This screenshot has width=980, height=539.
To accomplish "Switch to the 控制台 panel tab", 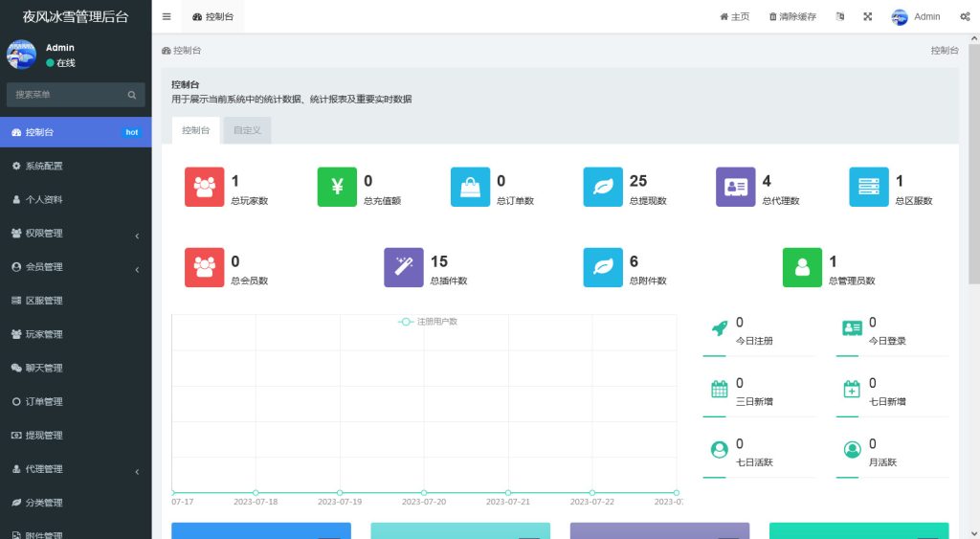I will tap(195, 130).
